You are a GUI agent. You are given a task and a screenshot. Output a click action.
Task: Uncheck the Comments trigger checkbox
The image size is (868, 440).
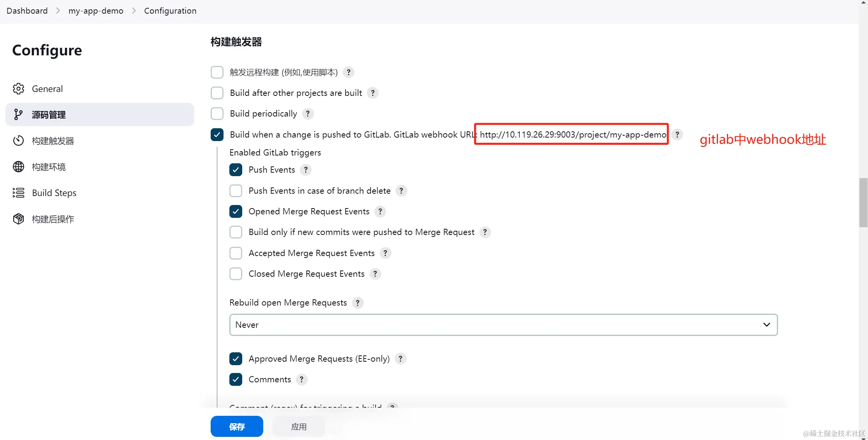click(236, 379)
